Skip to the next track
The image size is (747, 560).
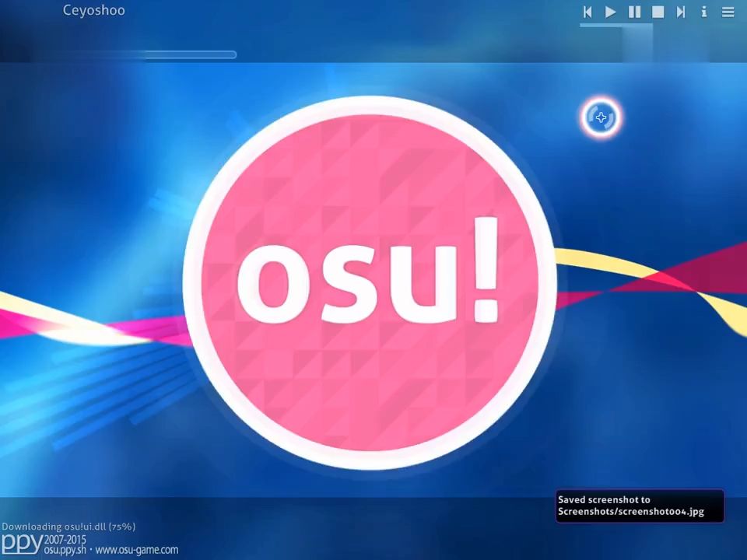(681, 12)
